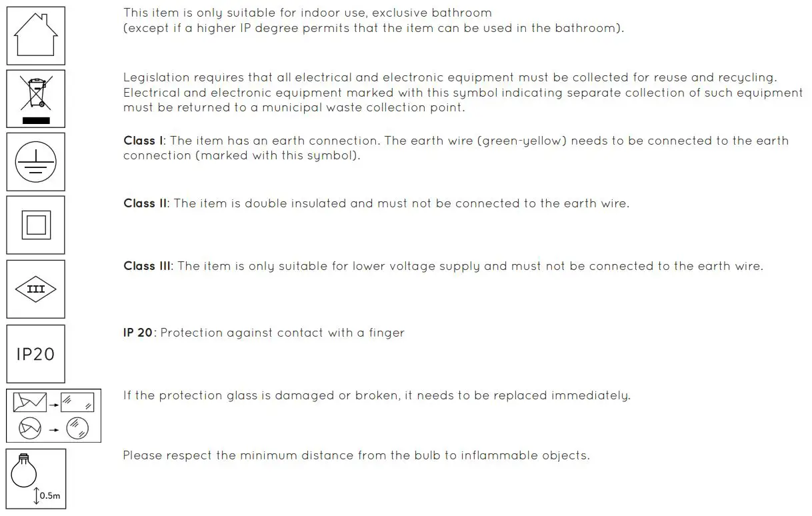
Task: Click the crossed-out wheelie bin recycling icon
Action: pyautogui.click(x=36, y=98)
